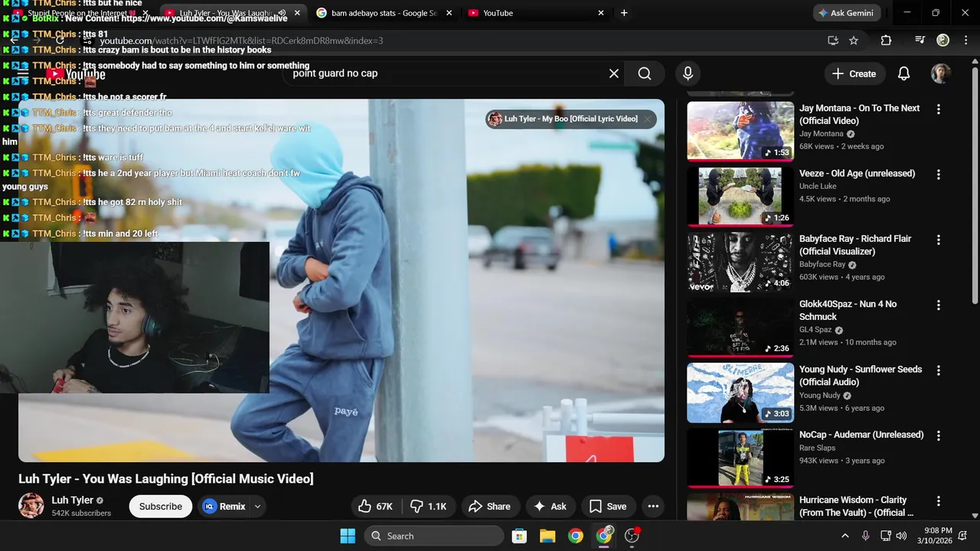The image size is (980, 551).
Task: Open more actions ellipsis under video
Action: point(652,507)
